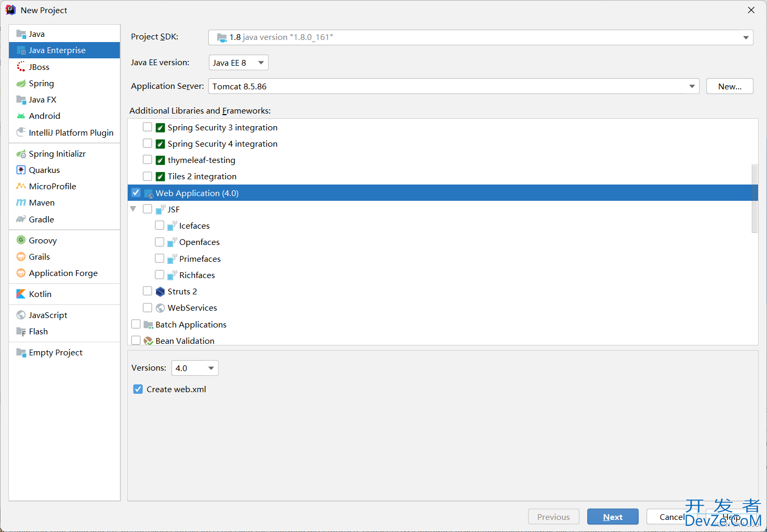Image resolution: width=767 pixels, height=532 pixels.
Task: Click the Quarkus icon
Action: tap(21, 170)
